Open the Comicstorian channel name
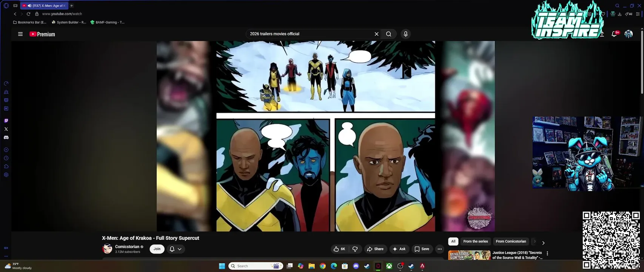 127,247
